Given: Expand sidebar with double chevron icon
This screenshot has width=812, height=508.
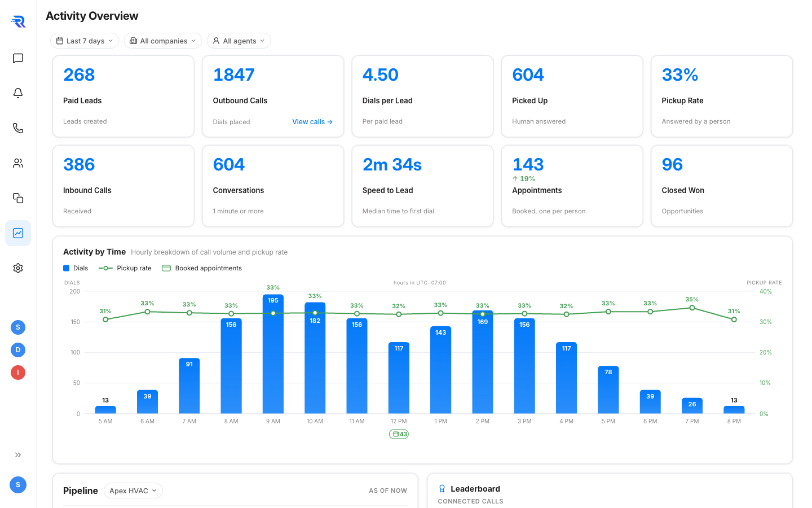Looking at the screenshot, I should pos(18,455).
